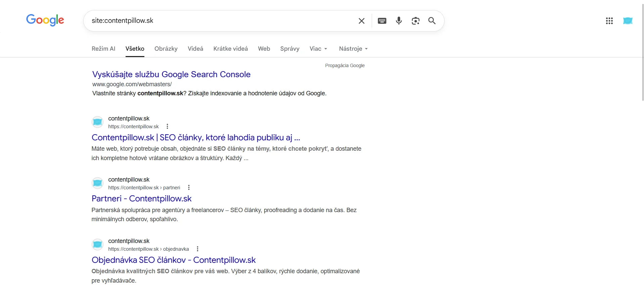Clear the search query with X

click(x=361, y=21)
